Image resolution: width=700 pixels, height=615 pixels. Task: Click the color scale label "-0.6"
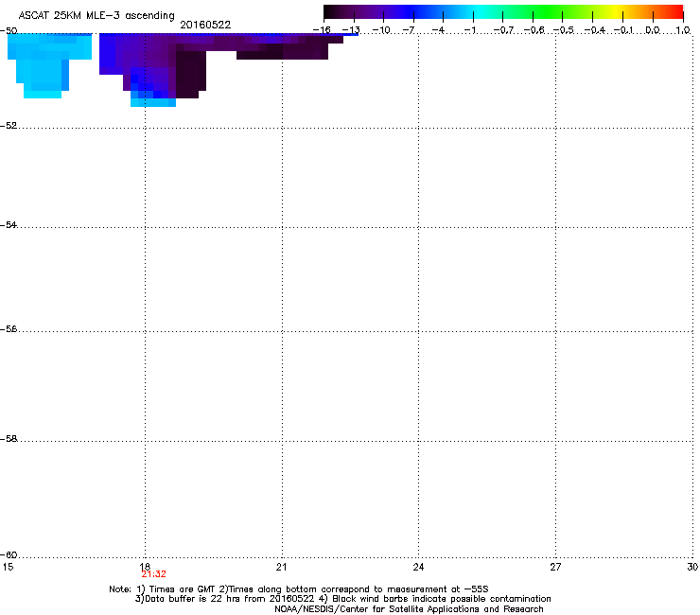(534, 30)
